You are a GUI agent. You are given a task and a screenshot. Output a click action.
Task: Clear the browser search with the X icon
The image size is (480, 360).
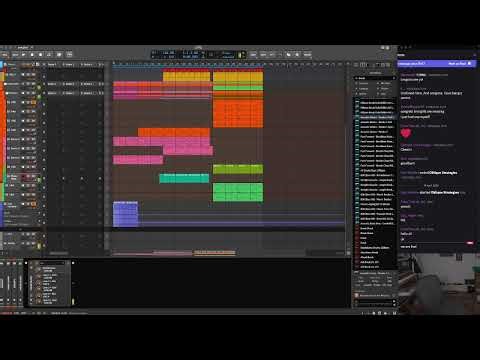pos(394,78)
